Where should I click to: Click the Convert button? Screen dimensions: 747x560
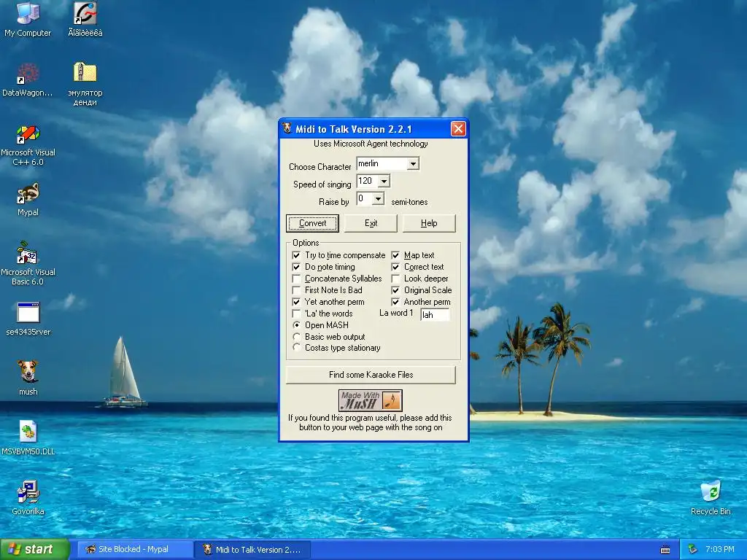tap(312, 223)
